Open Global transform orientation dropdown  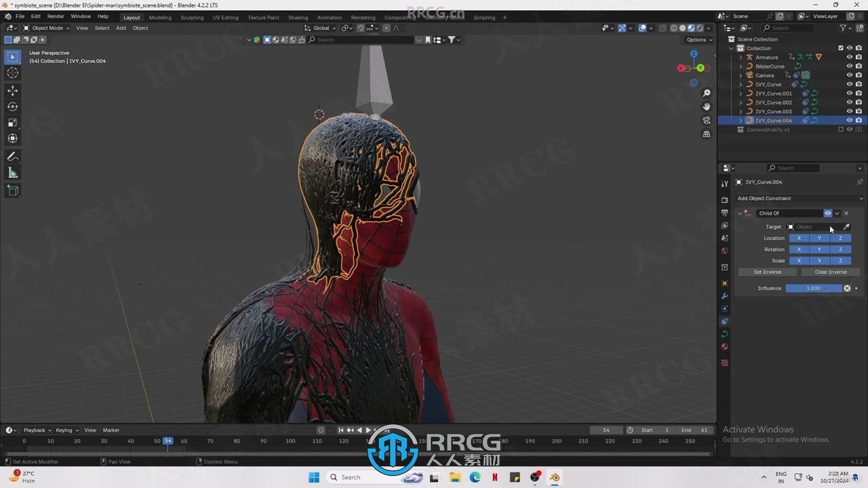point(320,28)
